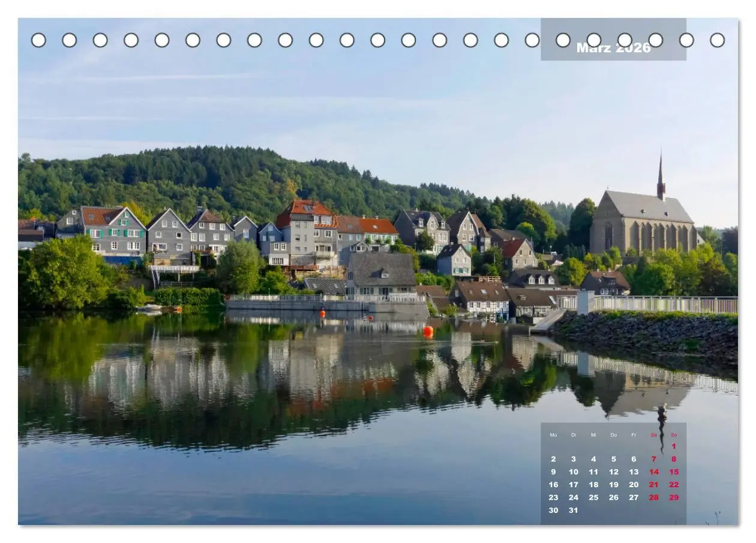Select red Saturday 28 in the calendar
This screenshot has height=543, width=756.
coord(654,497)
